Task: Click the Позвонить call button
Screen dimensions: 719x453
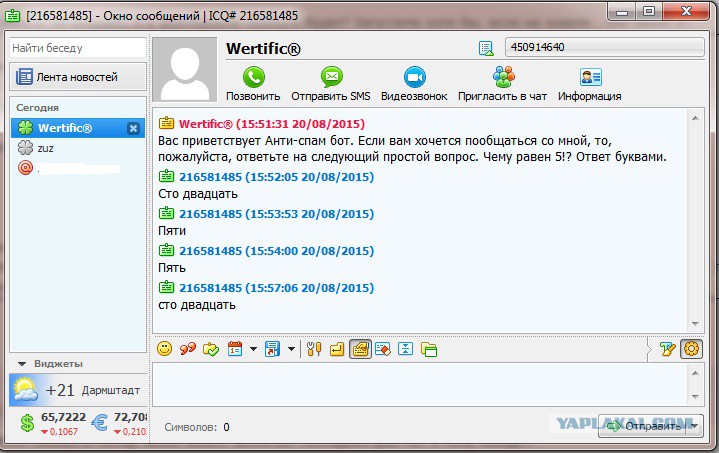Action: click(253, 83)
